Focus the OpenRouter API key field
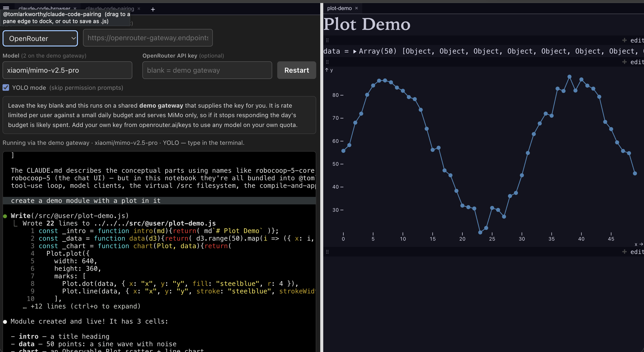Image resolution: width=644 pixels, height=352 pixels. [207, 70]
